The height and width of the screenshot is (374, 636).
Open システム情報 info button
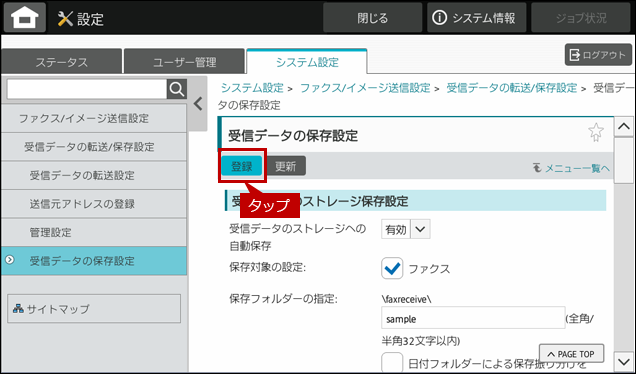click(477, 17)
